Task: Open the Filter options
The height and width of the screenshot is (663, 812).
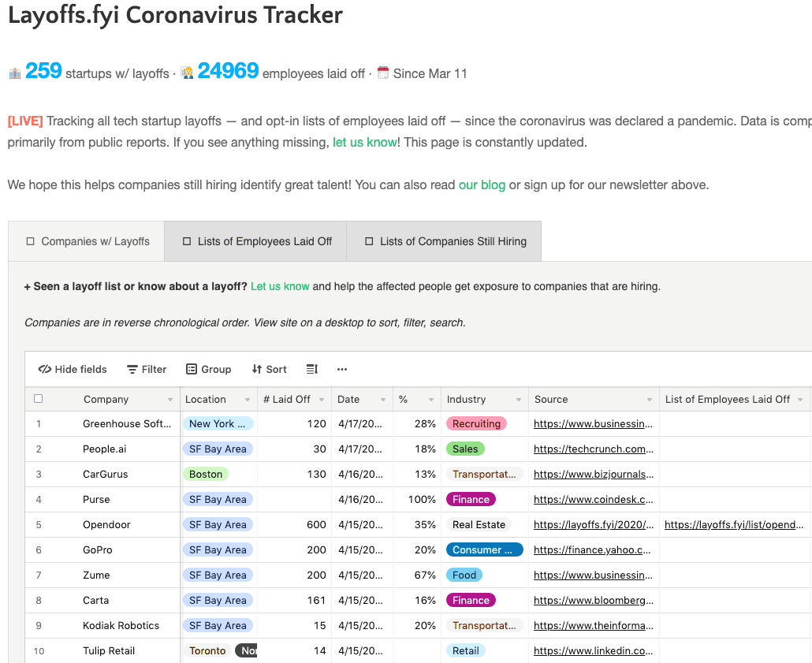Action: coord(147,369)
